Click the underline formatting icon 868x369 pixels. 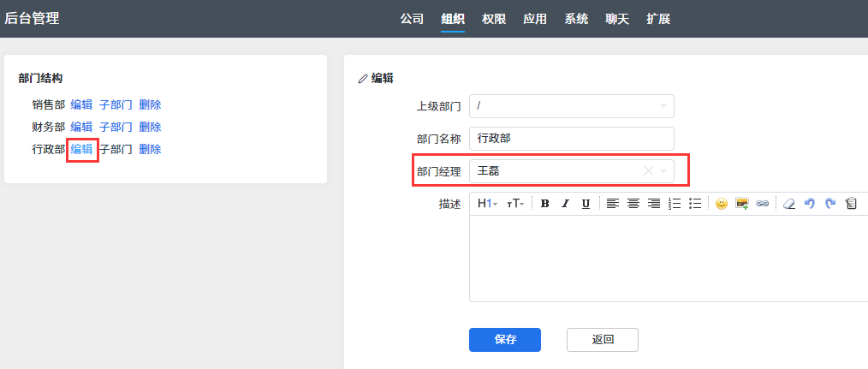(586, 204)
